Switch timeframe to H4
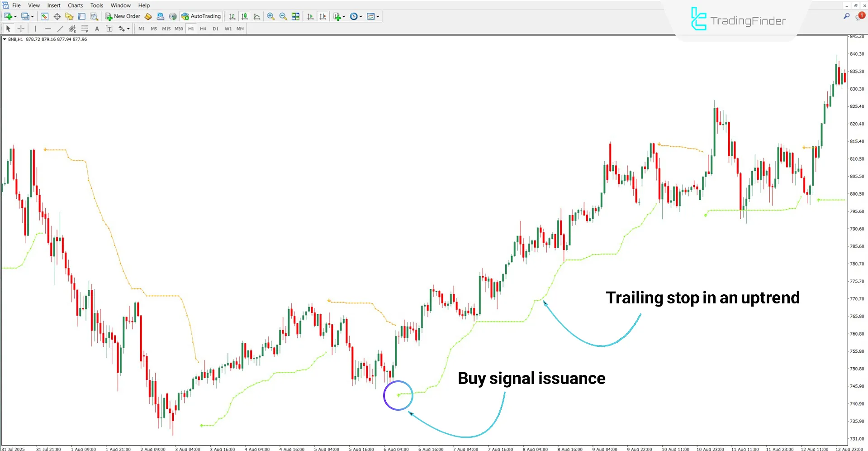 click(x=203, y=29)
